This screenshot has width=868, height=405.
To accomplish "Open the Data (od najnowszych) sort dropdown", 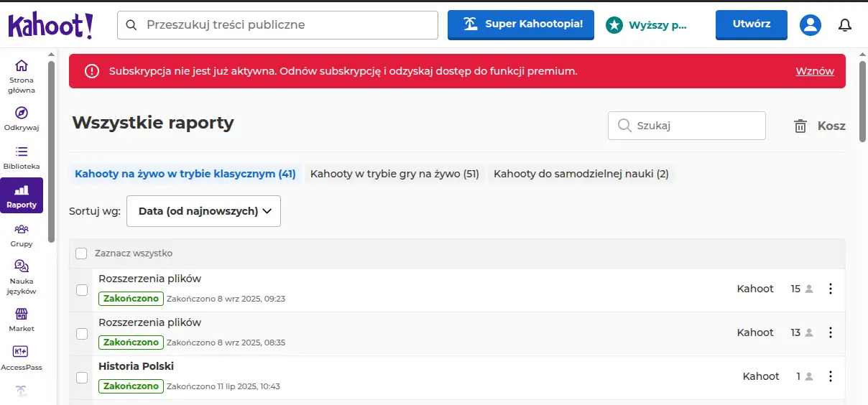I will (203, 211).
